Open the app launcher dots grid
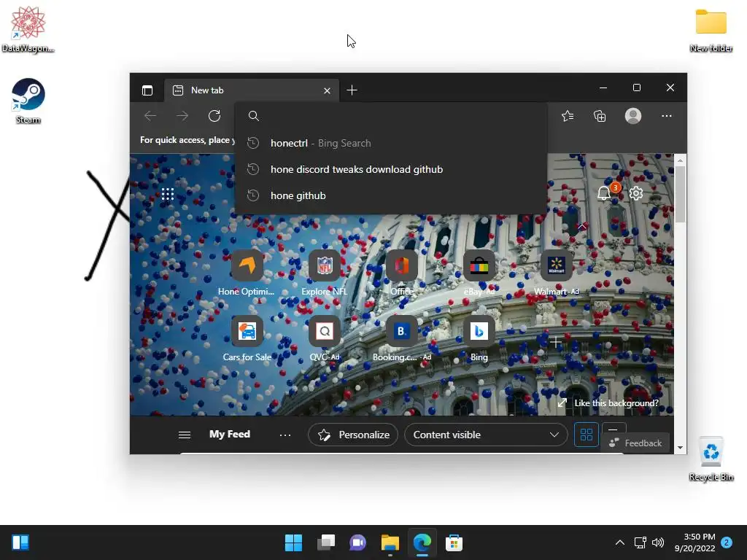Screen dimensions: 747x560 coord(167,194)
